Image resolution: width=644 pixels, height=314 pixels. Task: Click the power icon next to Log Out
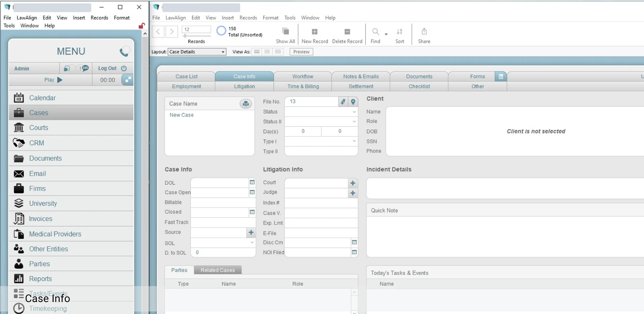pos(124,68)
